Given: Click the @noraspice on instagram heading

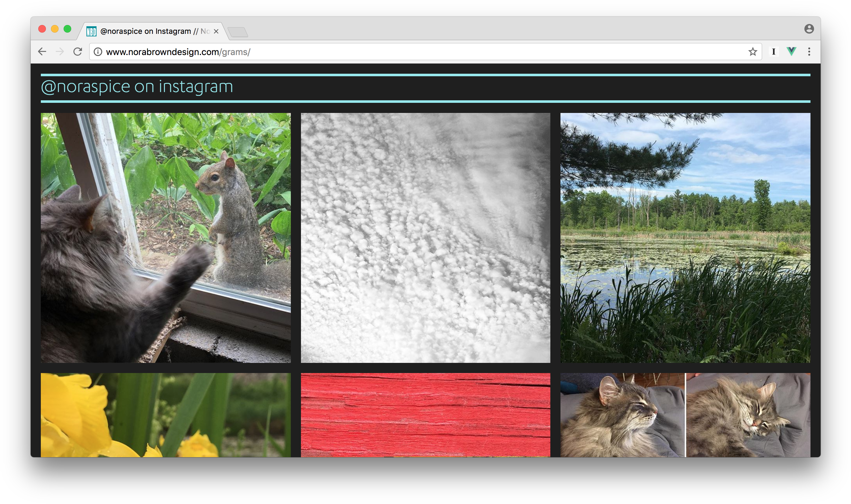Looking at the screenshot, I should coord(137,87).
